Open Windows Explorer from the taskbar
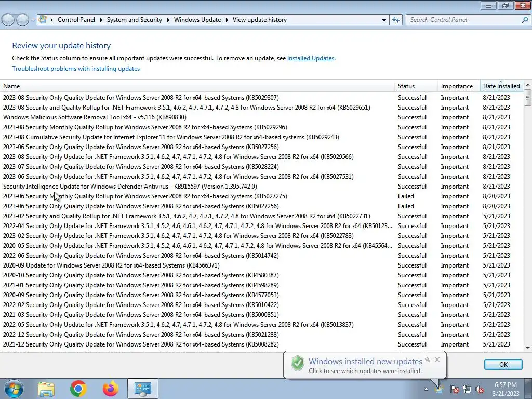This screenshot has height=399, width=532. click(46, 389)
